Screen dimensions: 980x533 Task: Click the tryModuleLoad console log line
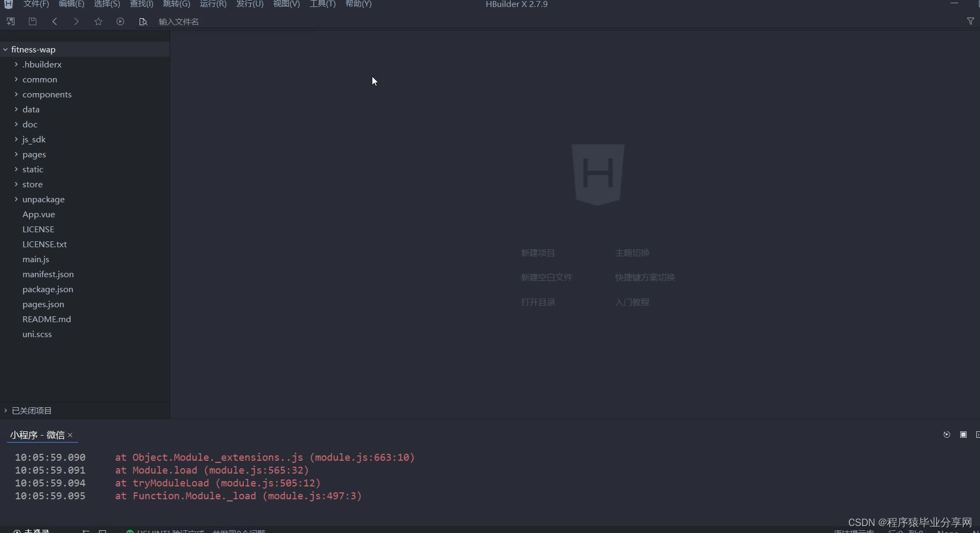[x=218, y=483]
